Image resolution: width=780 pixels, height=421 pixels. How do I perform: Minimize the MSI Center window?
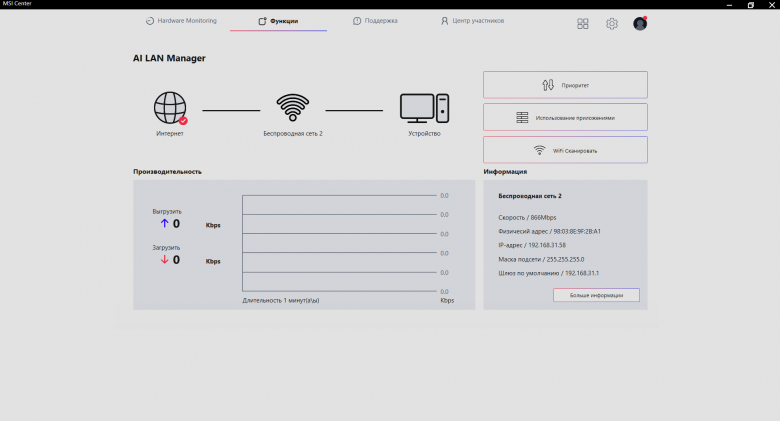pyautogui.click(x=729, y=5)
